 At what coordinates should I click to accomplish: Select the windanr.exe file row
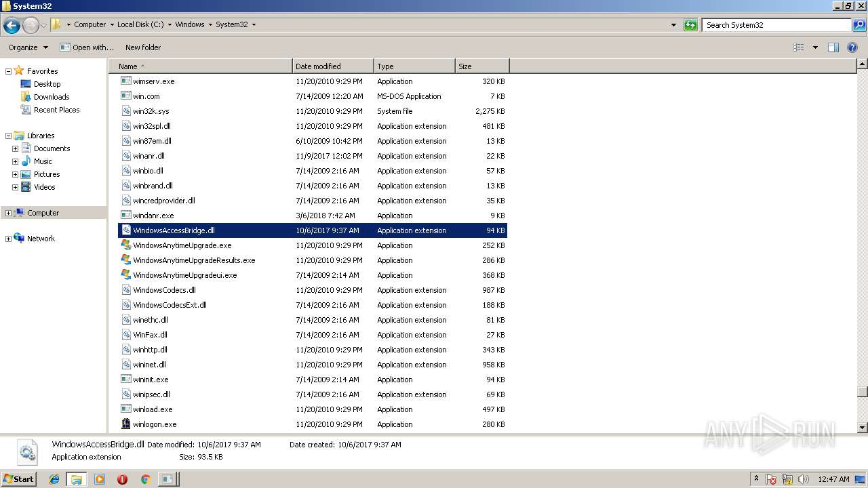(313, 216)
